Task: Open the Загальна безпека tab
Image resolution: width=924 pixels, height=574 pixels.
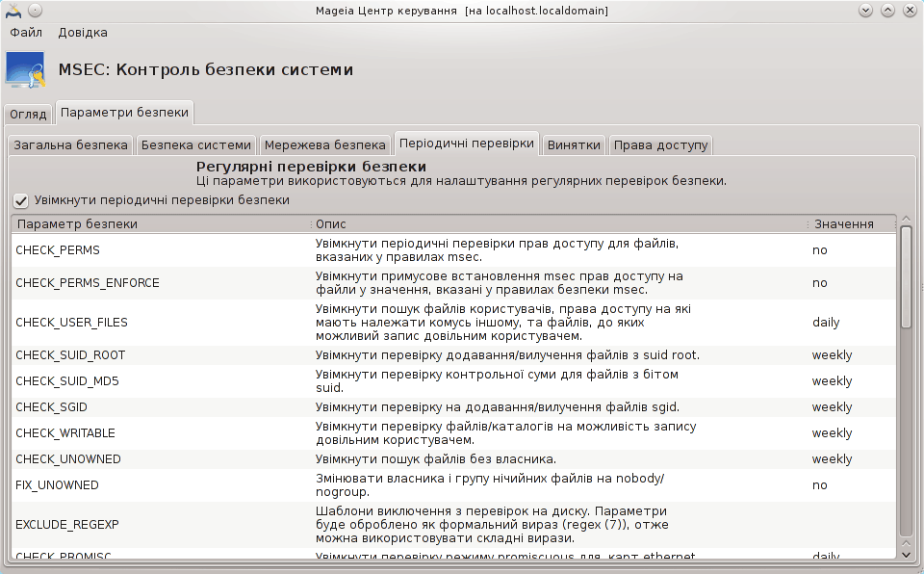Action: tap(70, 145)
